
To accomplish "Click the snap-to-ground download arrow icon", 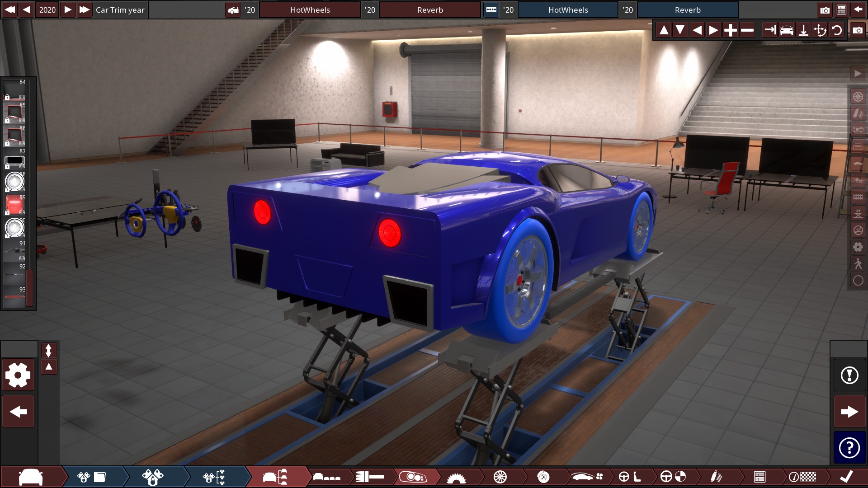I will click(x=803, y=30).
